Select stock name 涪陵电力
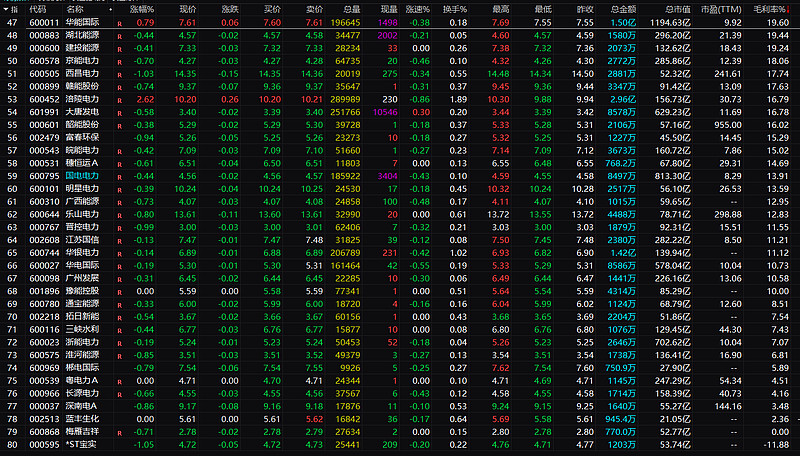 click(x=82, y=99)
